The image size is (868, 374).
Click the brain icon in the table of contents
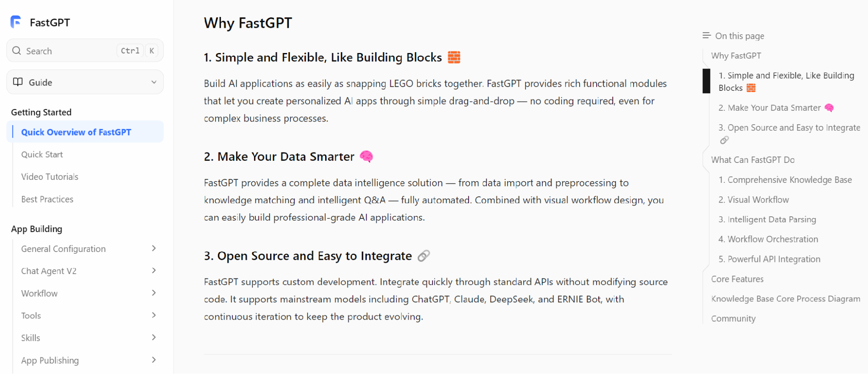click(x=829, y=108)
